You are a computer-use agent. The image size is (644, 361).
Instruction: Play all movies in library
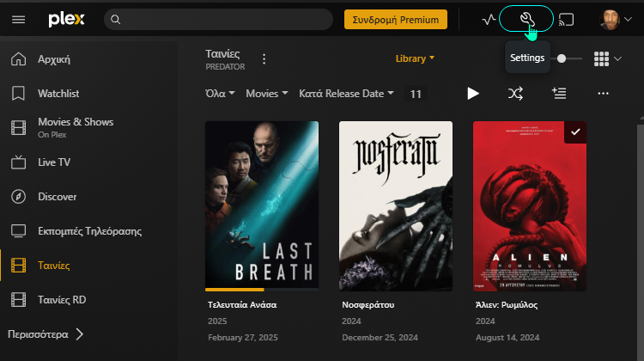pyautogui.click(x=473, y=94)
